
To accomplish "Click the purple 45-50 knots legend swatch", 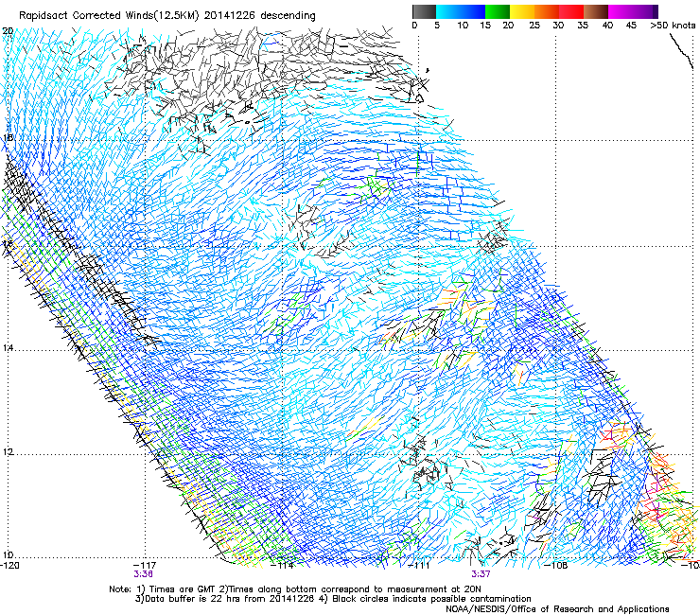I will point(645,11).
